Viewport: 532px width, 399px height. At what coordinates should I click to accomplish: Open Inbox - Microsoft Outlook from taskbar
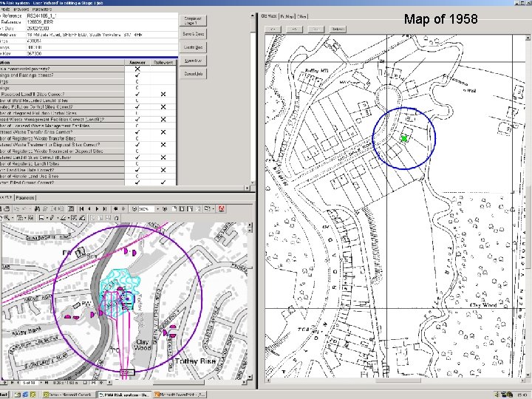tap(68, 395)
